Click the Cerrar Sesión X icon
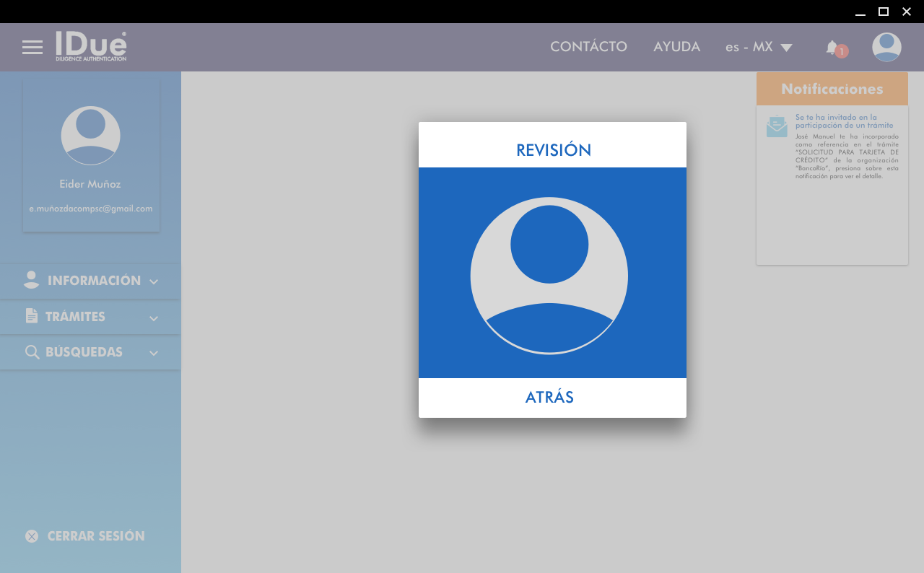Image resolution: width=924 pixels, height=573 pixels. click(32, 536)
